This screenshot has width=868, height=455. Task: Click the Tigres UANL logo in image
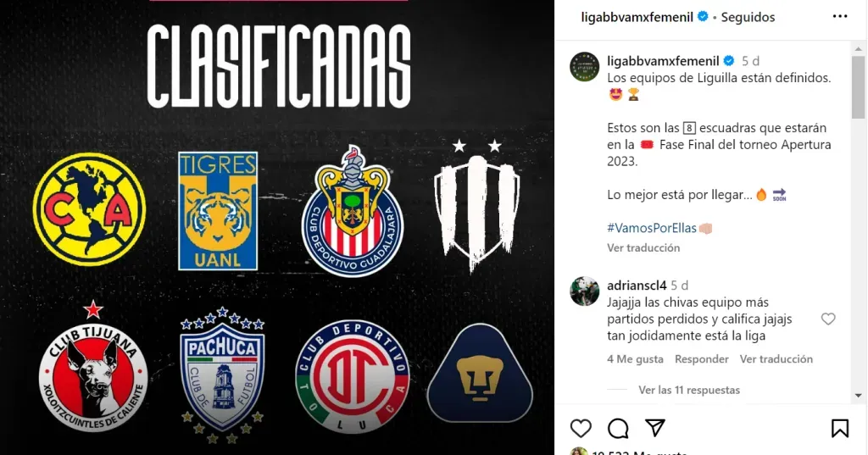click(218, 211)
